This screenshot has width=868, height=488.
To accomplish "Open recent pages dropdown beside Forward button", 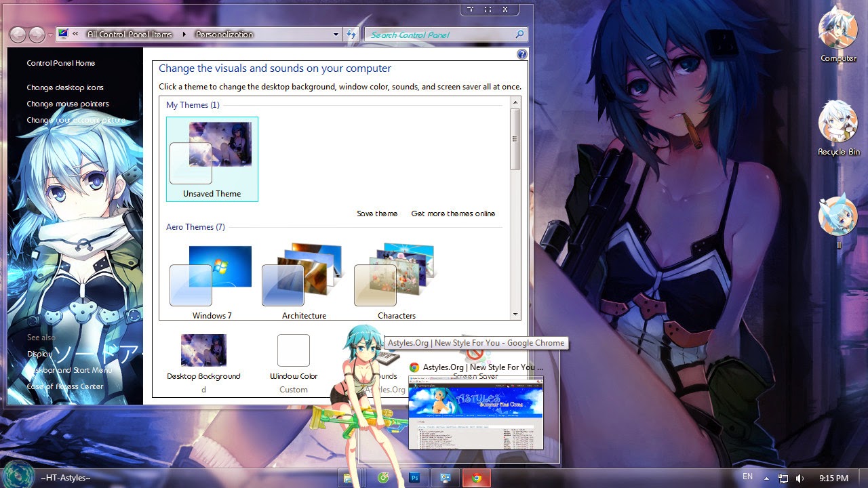I will tap(50, 35).
